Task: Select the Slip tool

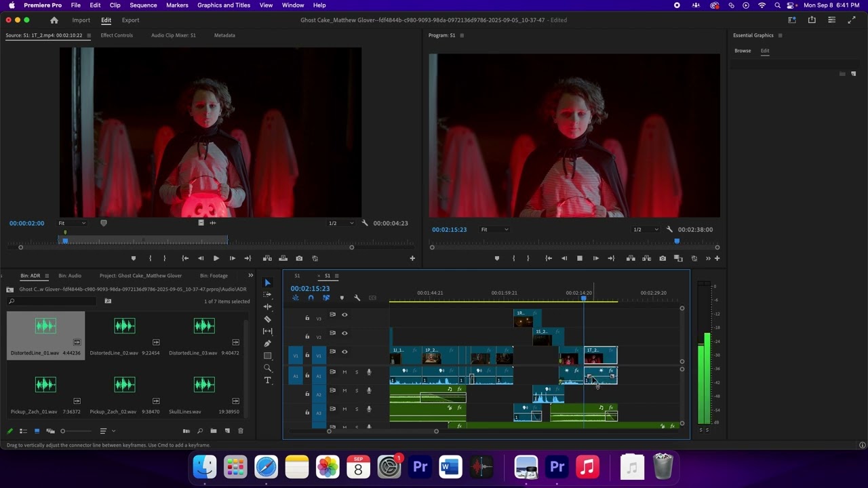Action: point(267,331)
